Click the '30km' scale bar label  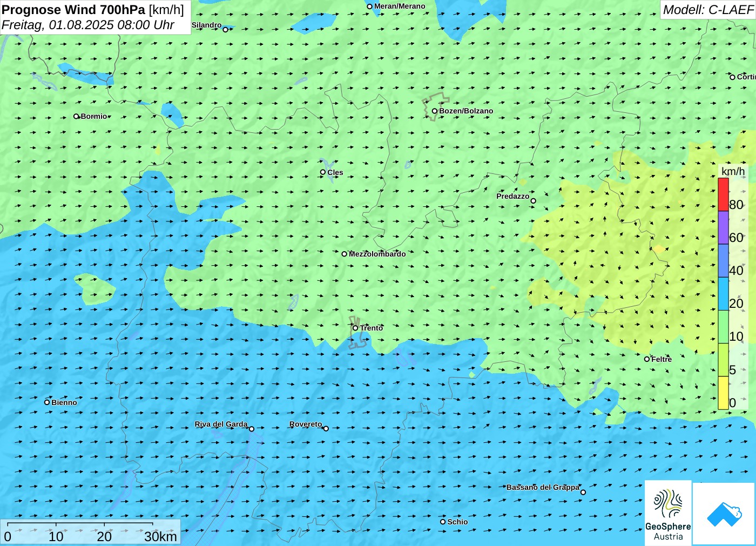[x=160, y=536]
